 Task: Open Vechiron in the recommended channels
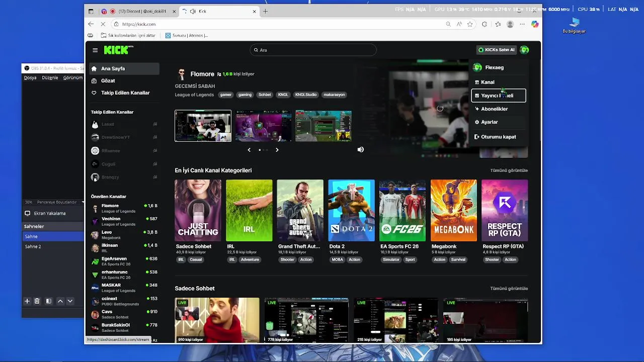124,221
